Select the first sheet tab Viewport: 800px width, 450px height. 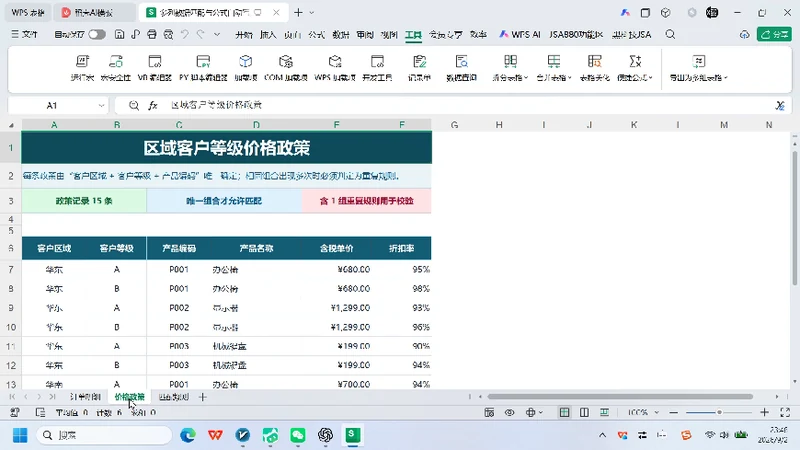point(85,397)
